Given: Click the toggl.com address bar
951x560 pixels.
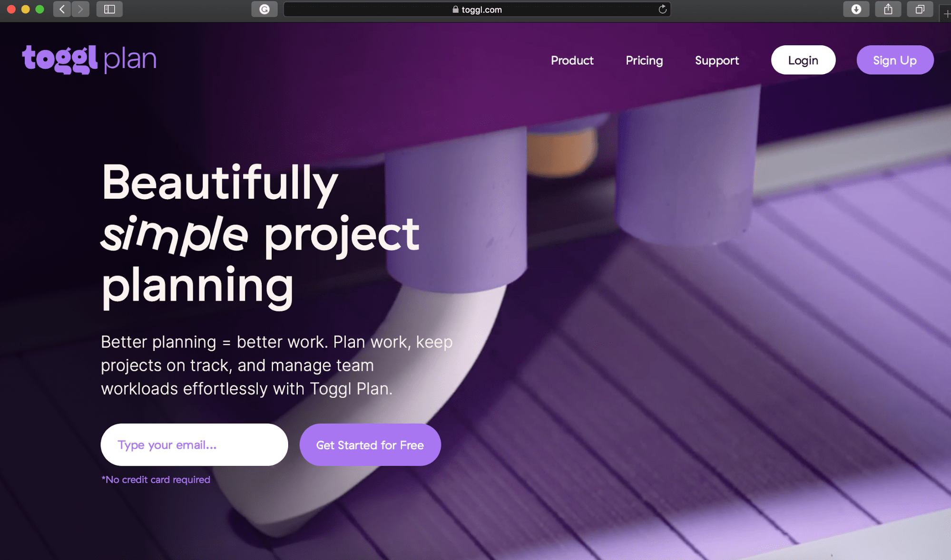Looking at the screenshot, I should click(477, 9).
